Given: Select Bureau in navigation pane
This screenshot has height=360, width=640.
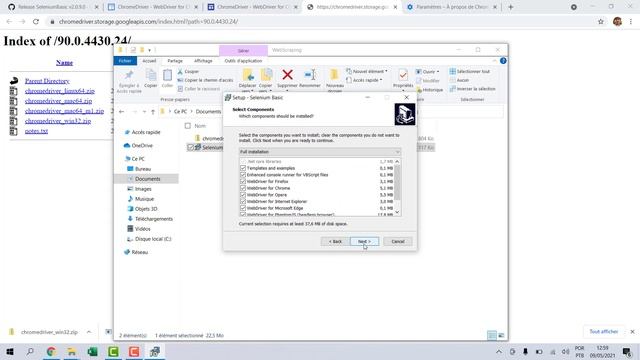Looking at the screenshot, I should point(139,169).
